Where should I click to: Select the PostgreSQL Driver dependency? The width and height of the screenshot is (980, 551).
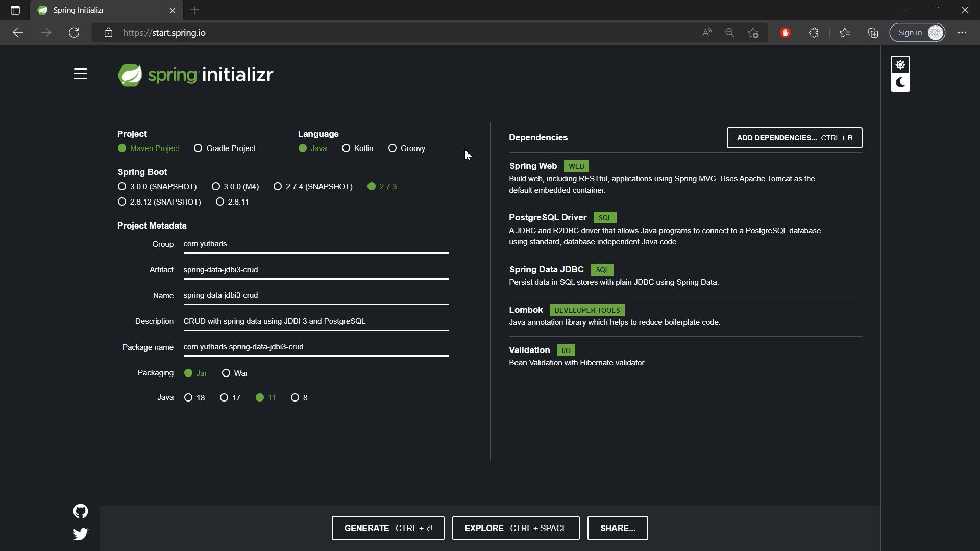tap(685, 230)
